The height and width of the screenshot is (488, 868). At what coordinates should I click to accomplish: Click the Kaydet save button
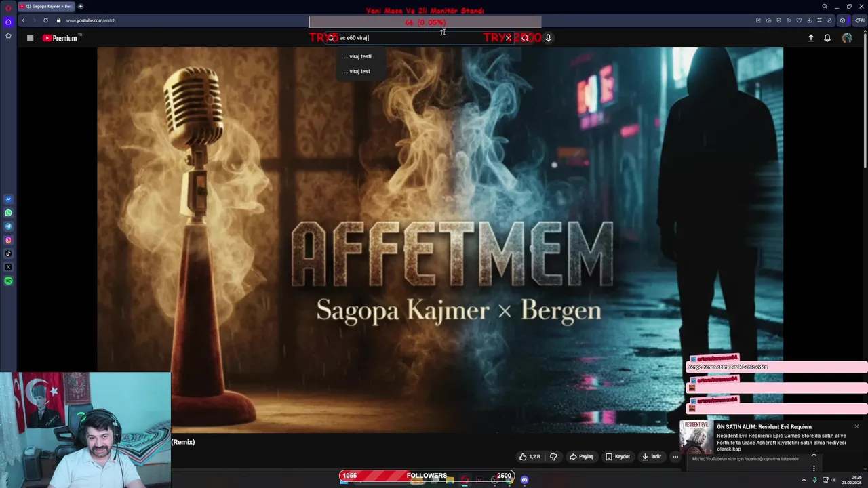point(618,457)
